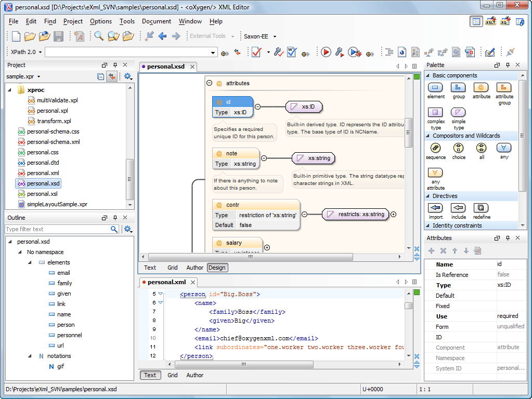Switch personal.xml editor to Author mode

[194, 375]
